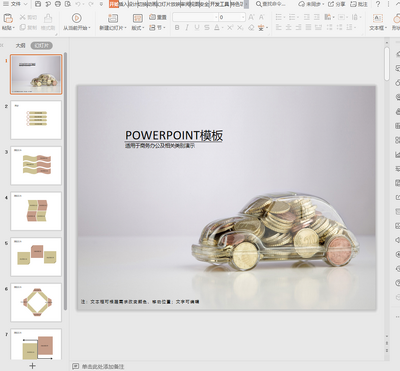Select slide 6 thumbnail with diamond shape
The width and height of the screenshot is (400, 371).
pyautogui.click(x=36, y=302)
